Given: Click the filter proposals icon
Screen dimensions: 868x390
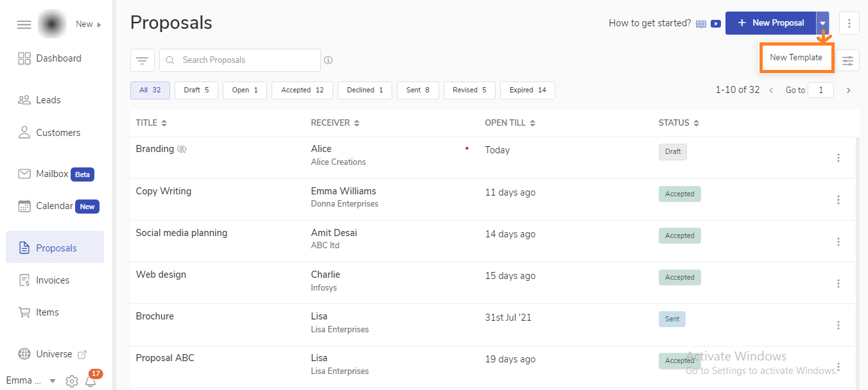Looking at the screenshot, I should click(142, 60).
